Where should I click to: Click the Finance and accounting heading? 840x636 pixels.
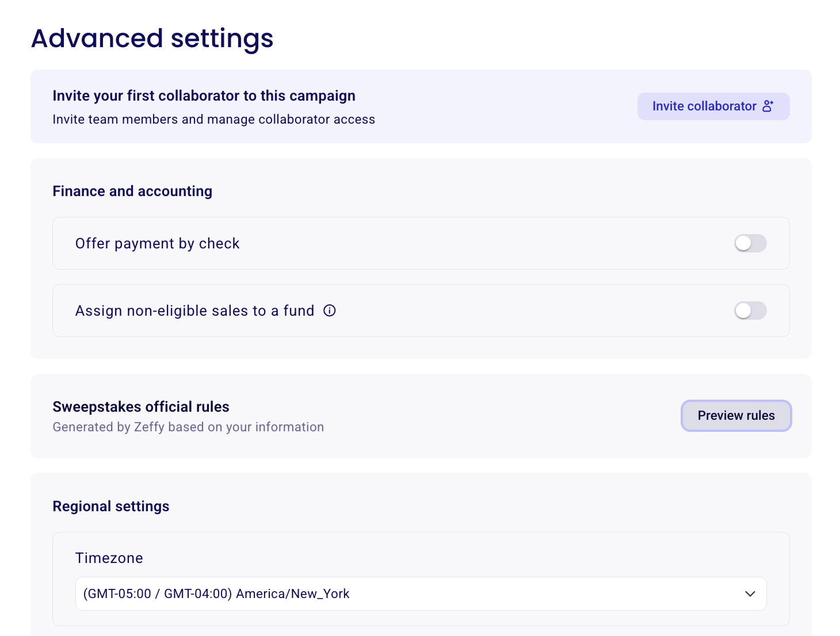tap(132, 191)
